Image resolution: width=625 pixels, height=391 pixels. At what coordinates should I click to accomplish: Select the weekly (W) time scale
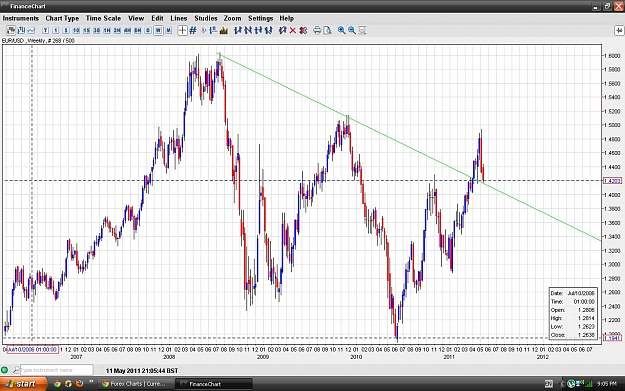coord(158,30)
